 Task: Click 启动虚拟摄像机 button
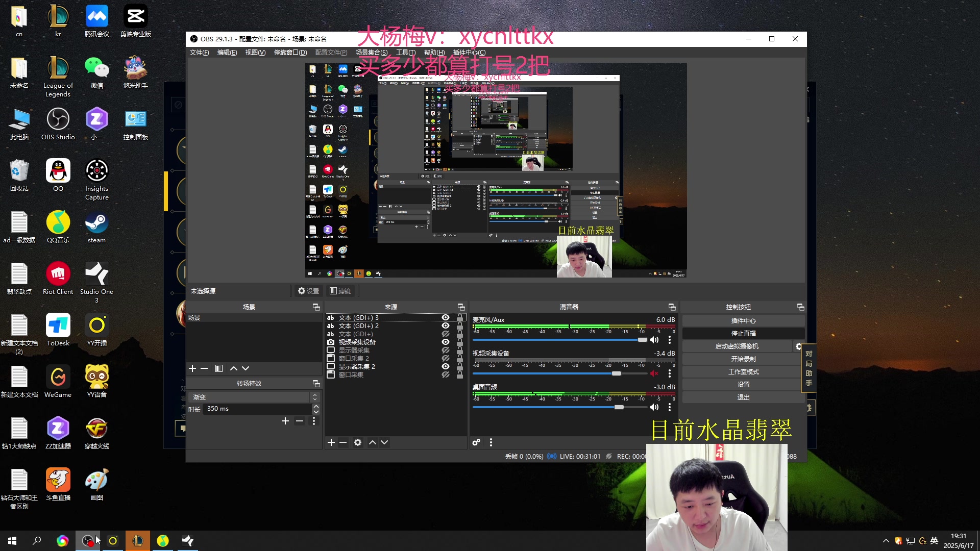pos(737,346)
